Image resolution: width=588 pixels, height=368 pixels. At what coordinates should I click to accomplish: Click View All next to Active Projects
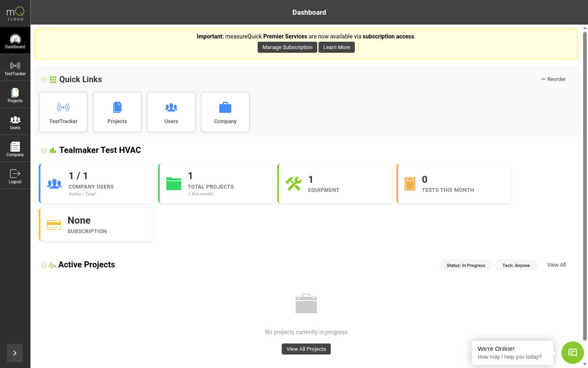coord(556,265)
